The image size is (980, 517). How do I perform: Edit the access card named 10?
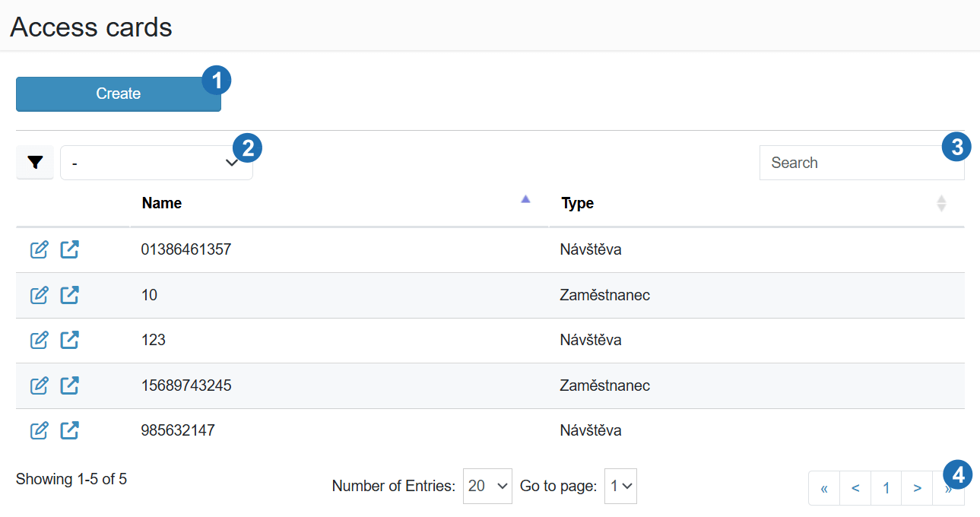(39, 295)
